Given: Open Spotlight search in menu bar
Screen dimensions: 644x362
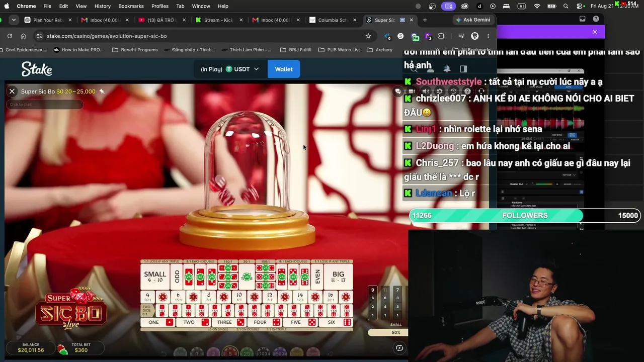Looking at the screenshot, I should (566, 6).
